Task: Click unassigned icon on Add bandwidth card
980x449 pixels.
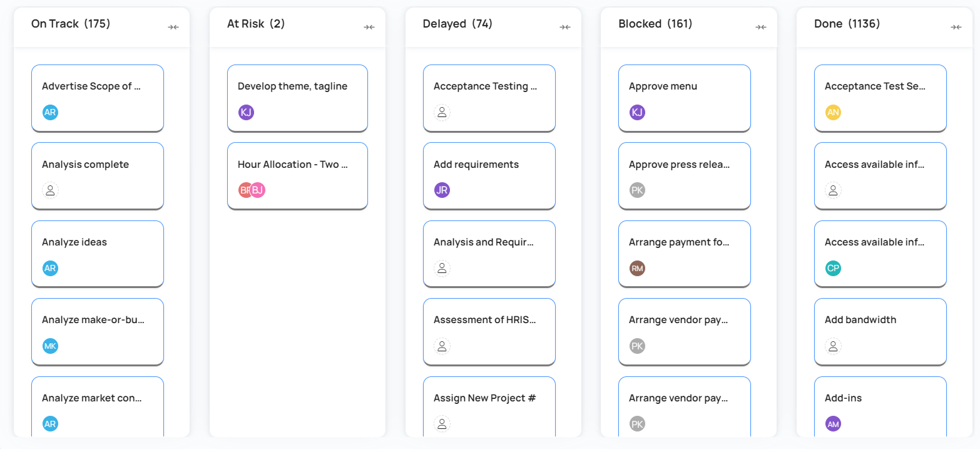Action: point(833,346)
